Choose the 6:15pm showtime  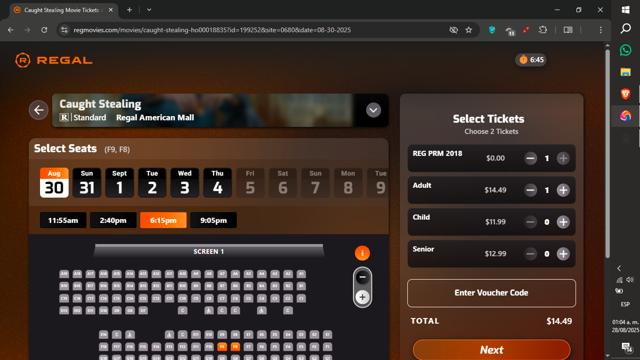[x=163, y=220]
